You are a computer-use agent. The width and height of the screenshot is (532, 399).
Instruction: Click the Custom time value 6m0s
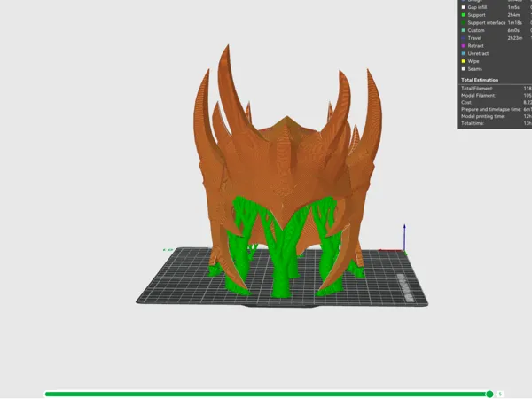pos(513,30)
